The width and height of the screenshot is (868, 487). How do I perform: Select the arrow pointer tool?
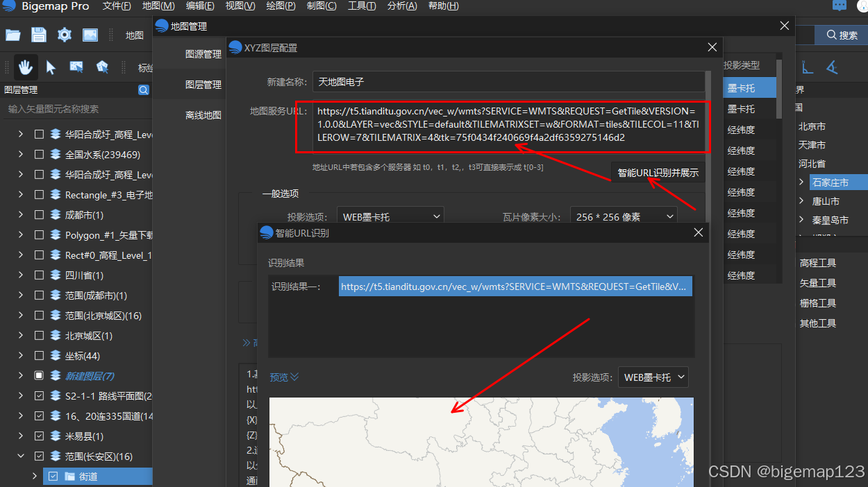click(51, 67)
